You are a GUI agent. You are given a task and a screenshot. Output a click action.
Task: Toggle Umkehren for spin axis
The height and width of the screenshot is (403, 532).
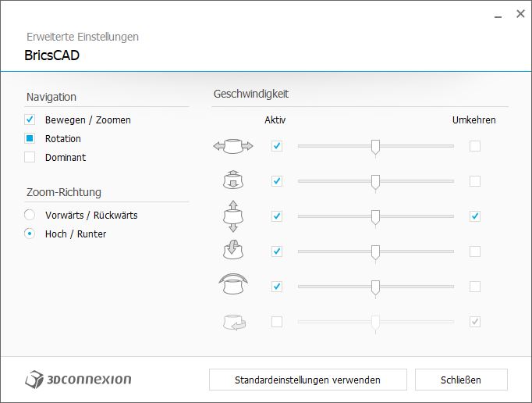pyautogui.click(x=475, y=322)
